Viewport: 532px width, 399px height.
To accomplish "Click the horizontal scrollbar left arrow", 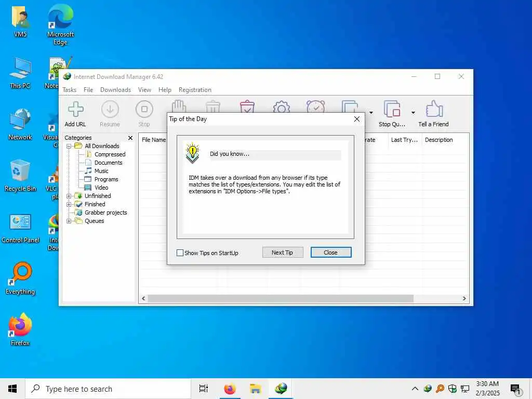I will [x=143, y=299].
